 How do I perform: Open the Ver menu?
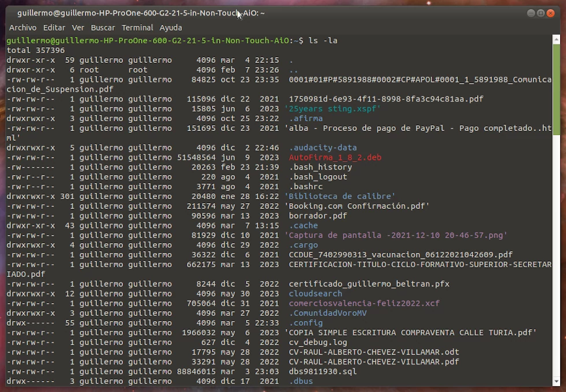point(78,28)
